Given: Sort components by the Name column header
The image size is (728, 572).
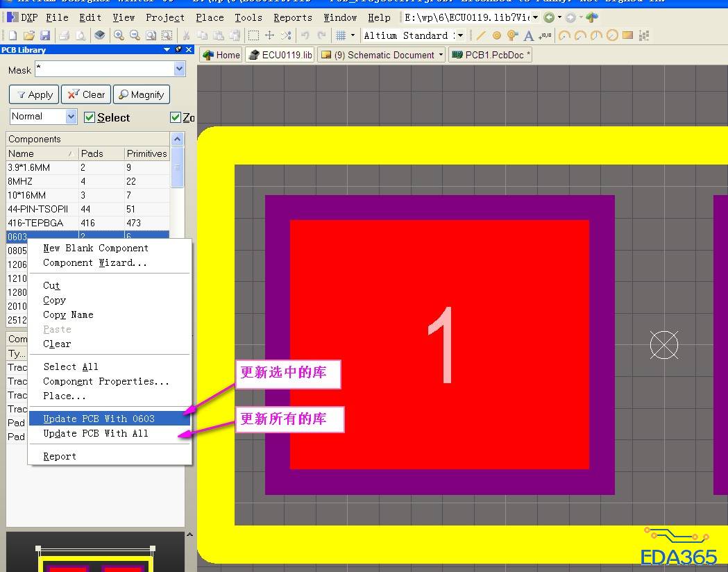Looking at the screenshot, I should [42, 153].
